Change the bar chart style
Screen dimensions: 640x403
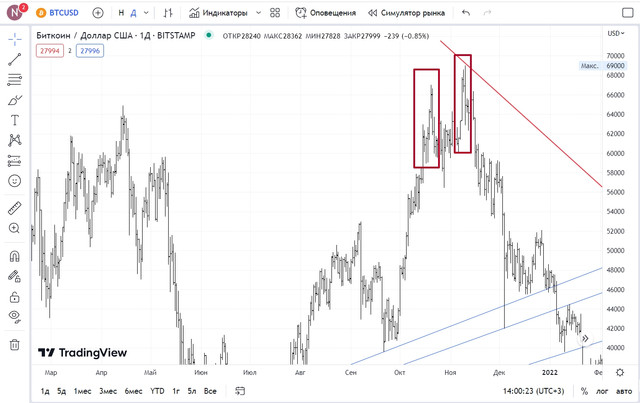pyautogui.click(x=168, y=13)
